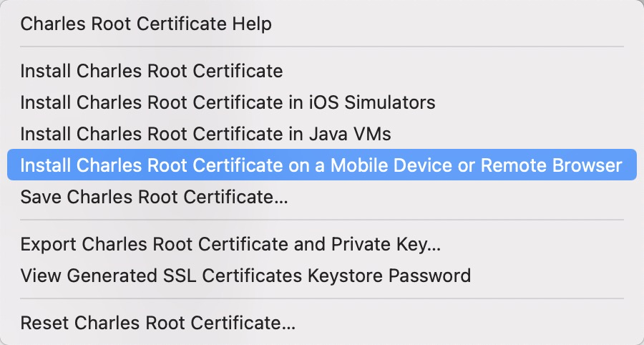View Generated SSL Certificates Keystore Password

245,276
